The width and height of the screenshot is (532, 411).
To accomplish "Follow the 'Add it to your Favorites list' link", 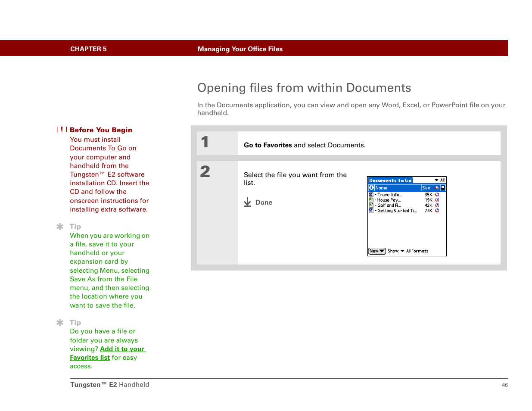I will [x=107, y=353].
